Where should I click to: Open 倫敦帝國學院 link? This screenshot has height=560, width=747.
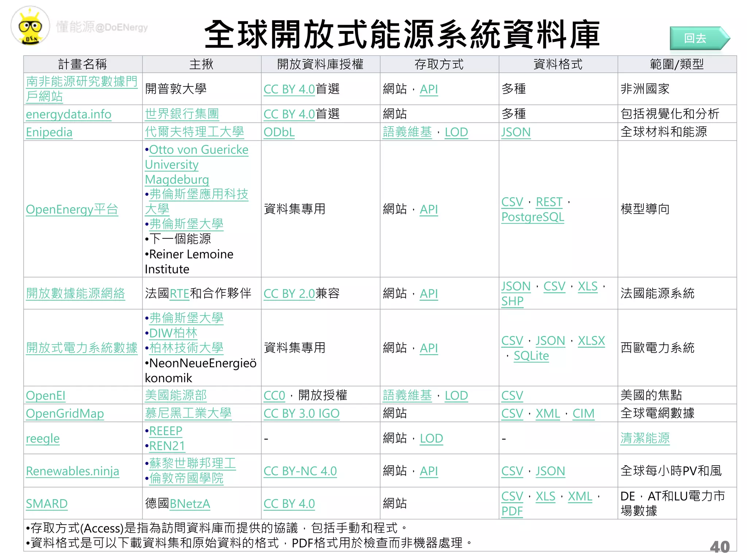click(186, 478)
